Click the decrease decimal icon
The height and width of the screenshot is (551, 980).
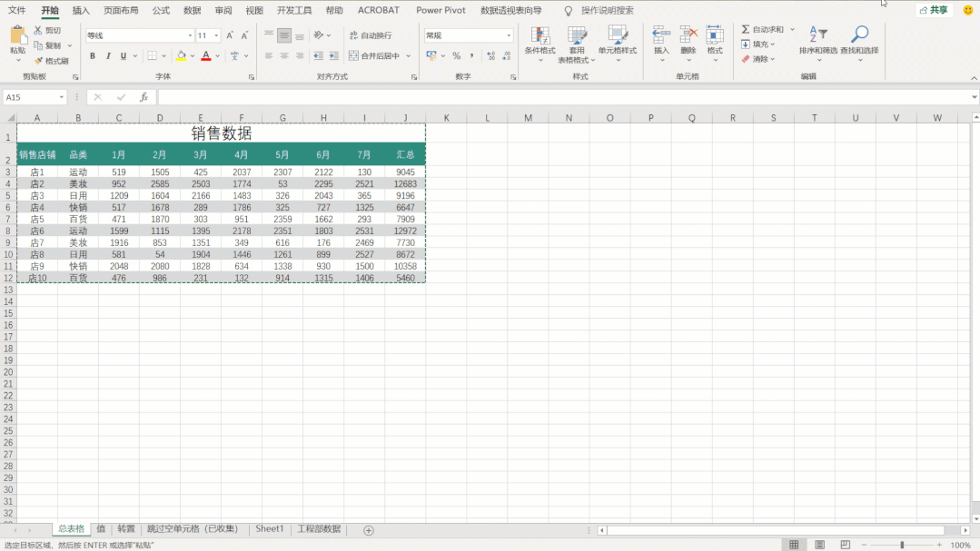pyautogui.click(x=506, y=55)
